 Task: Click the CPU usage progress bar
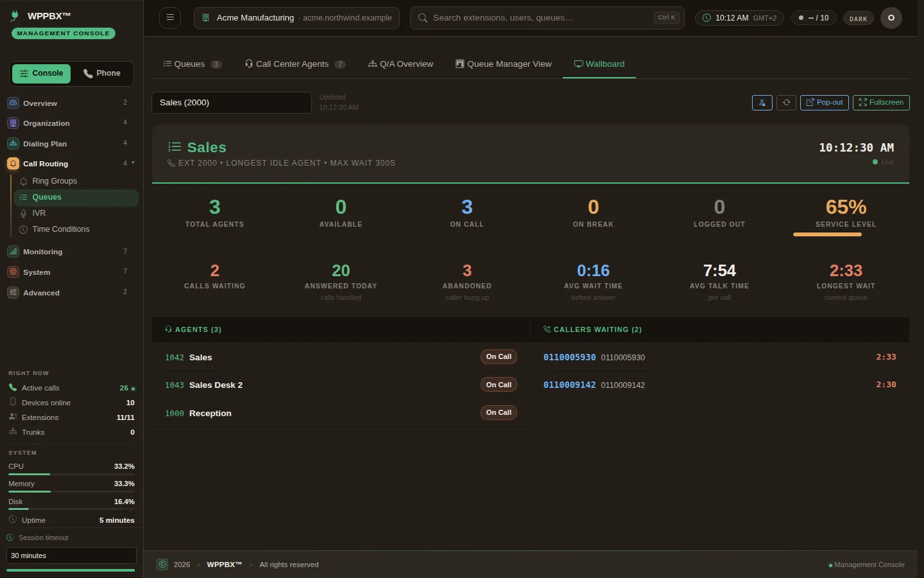(71, 474)
